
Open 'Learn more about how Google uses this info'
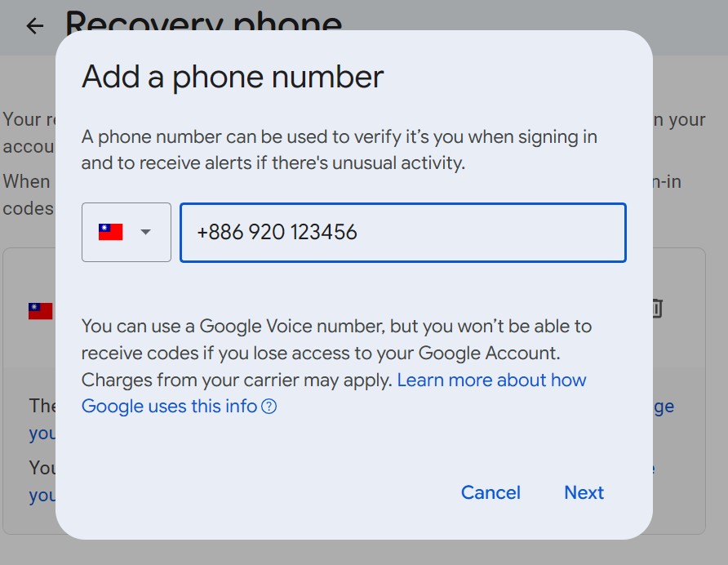pos(491,380)
